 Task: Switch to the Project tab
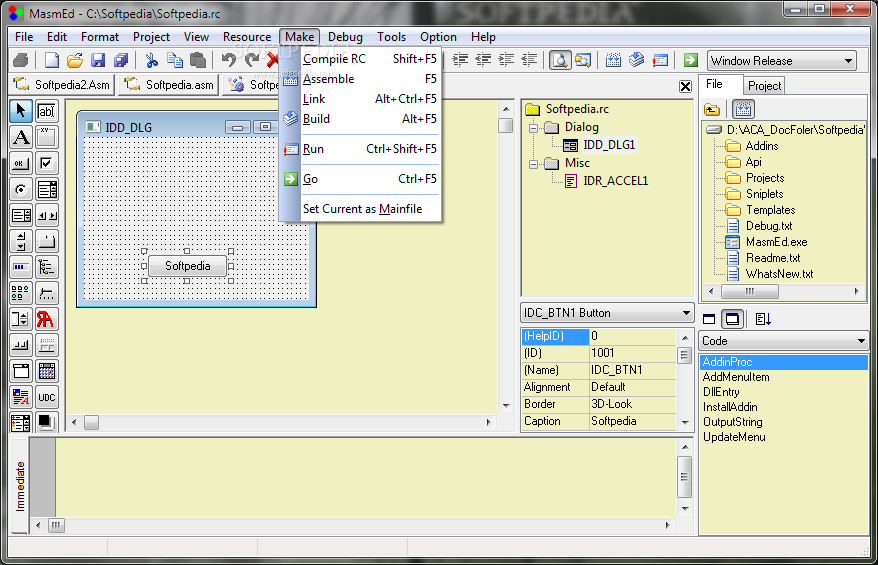pyautogui.click(x=764, y=86)
